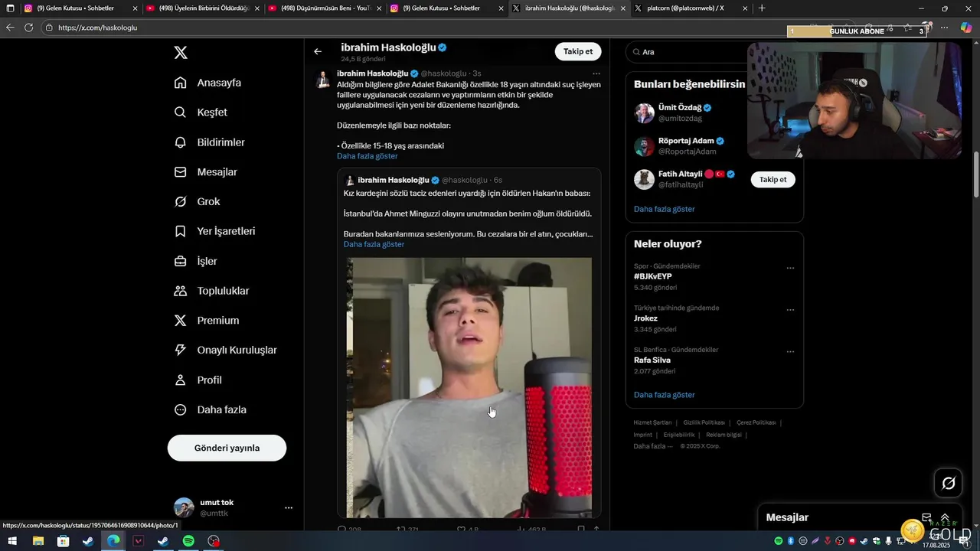Screen dimensions: 980x551
Task: Open options for #BJKvEYP trend
Action: pyautogui.click(x=790, y=268)
